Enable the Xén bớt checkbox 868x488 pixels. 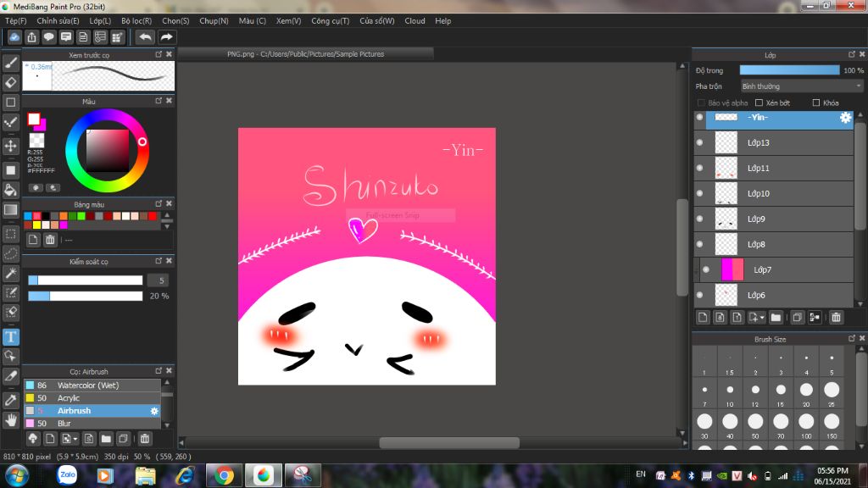click(x=759, y=103)
